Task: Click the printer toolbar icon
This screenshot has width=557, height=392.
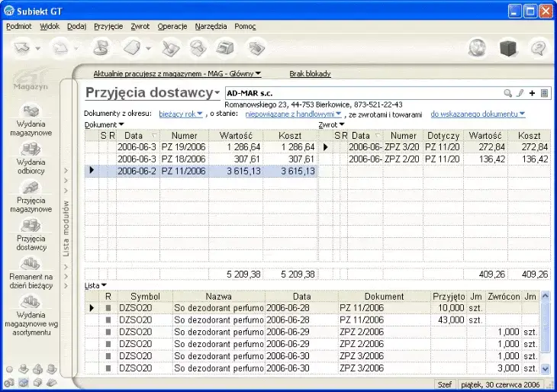Action: point(225,47)
